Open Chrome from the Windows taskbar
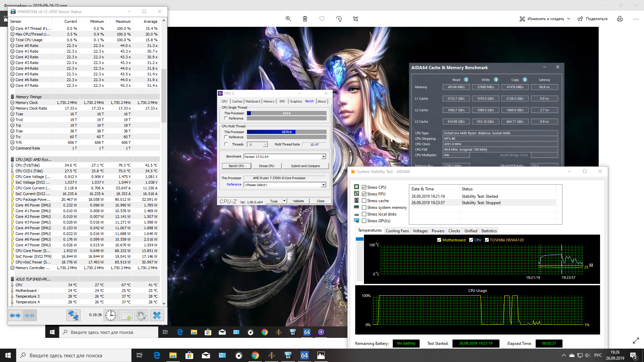The height and width of the screenshot is (362, 644). click(x=255, y=355)
